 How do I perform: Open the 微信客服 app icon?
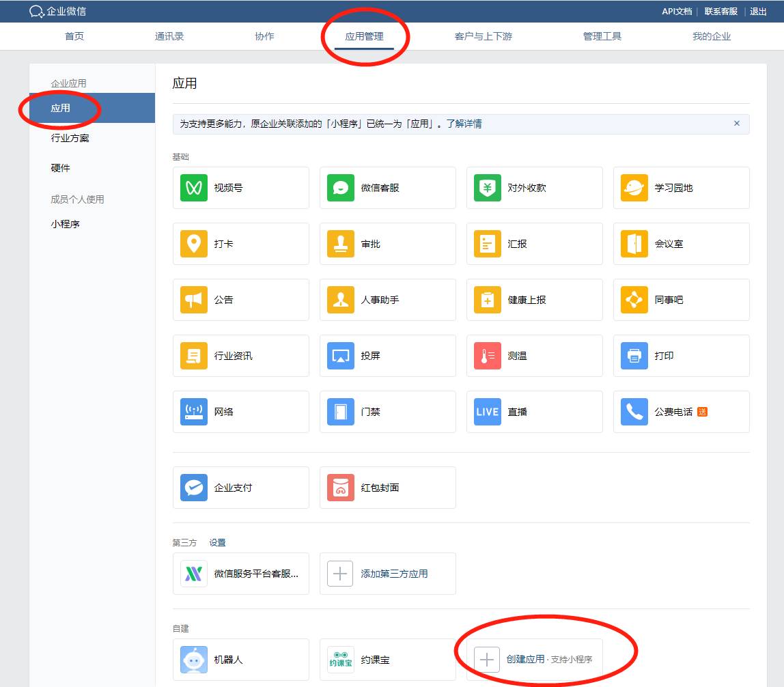[x=341, y=188]
